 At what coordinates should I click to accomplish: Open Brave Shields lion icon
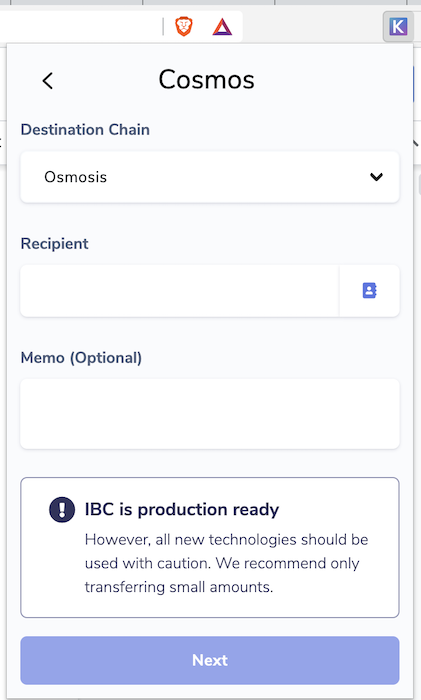183,26
